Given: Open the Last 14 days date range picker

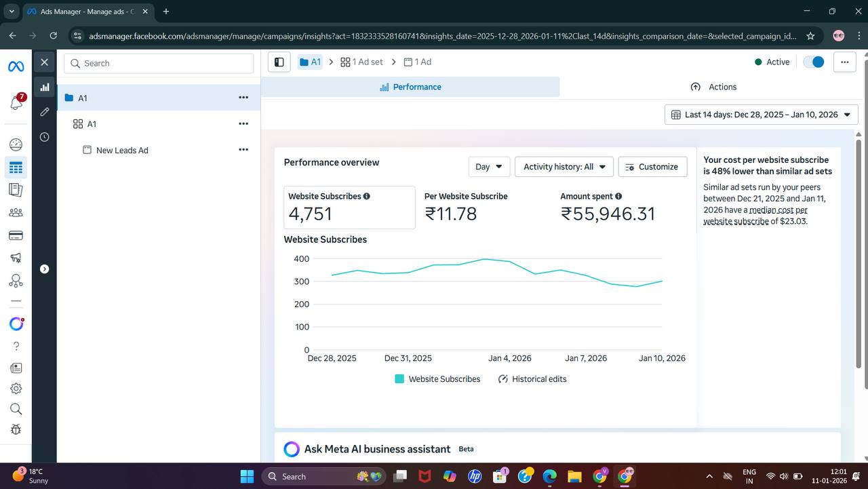Looking at the screenshot, I should point(761,115).
